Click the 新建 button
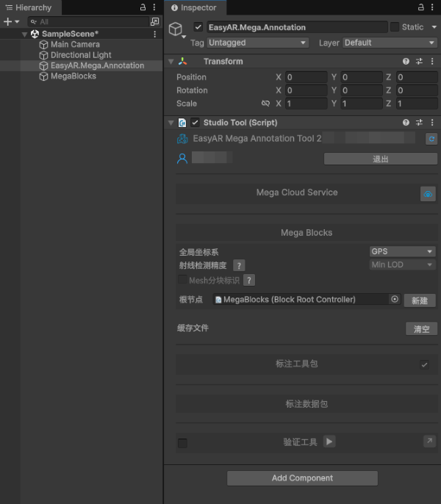Image resolution: width=441 pixels, height=504 pixels. [x=420, y=300]
